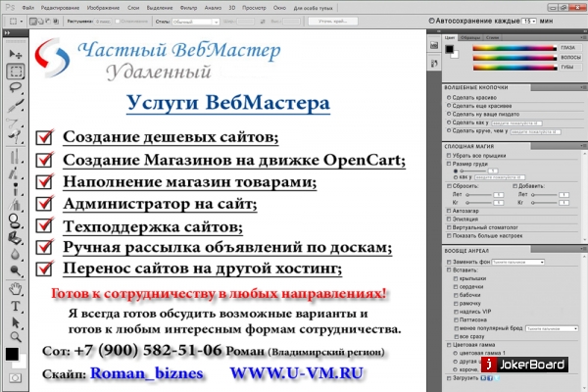
Task: Click the ВОЛОСЫ button
Action: coord(570,58)
